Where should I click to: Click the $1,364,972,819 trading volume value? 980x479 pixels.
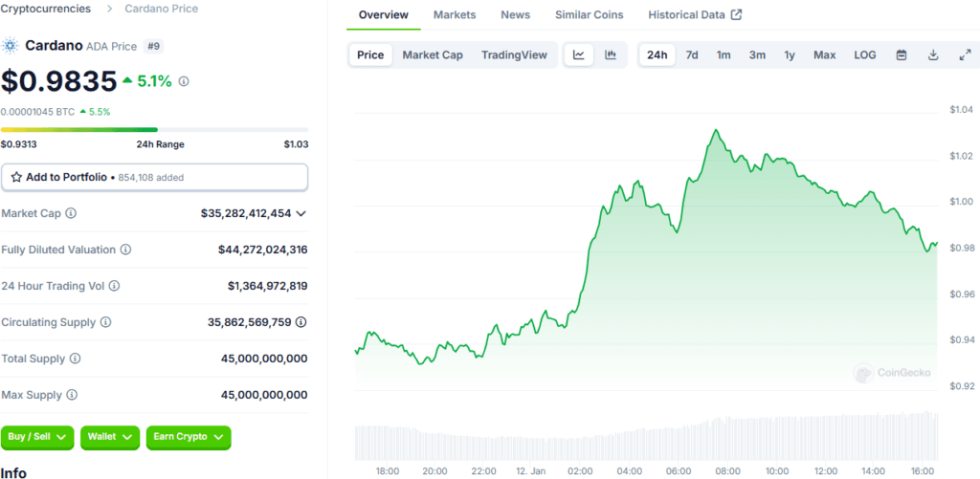click(268, 286)
